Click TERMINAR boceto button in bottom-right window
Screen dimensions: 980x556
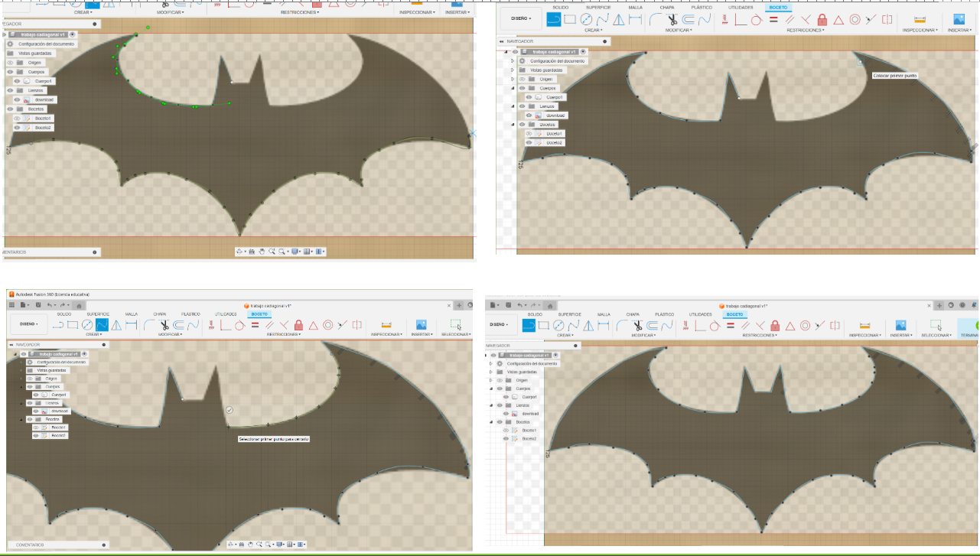coord(969,327)
